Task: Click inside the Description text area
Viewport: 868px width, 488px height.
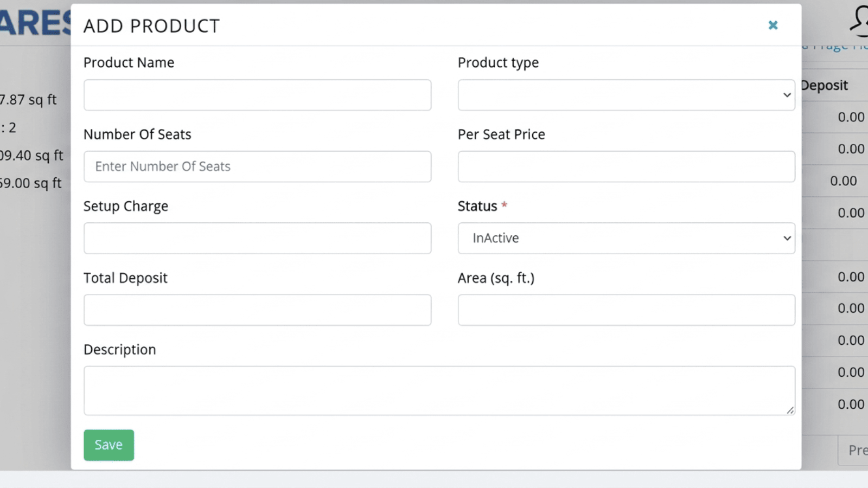Action: [439, 390]
